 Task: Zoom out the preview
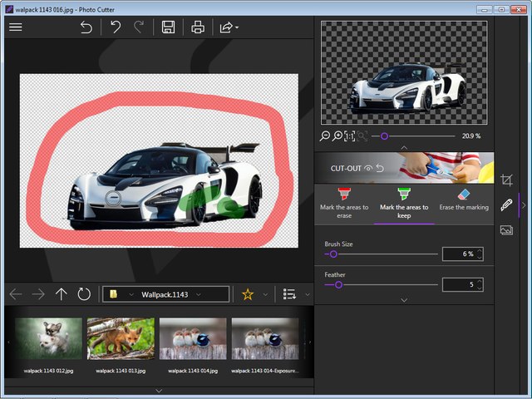(x=325, y=136)
